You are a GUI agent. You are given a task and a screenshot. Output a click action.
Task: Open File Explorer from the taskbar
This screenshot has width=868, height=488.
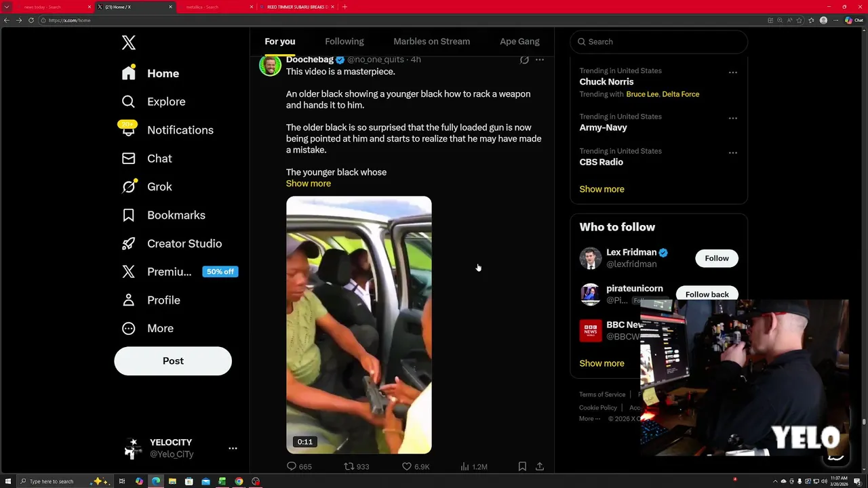(x=172, y=481)
